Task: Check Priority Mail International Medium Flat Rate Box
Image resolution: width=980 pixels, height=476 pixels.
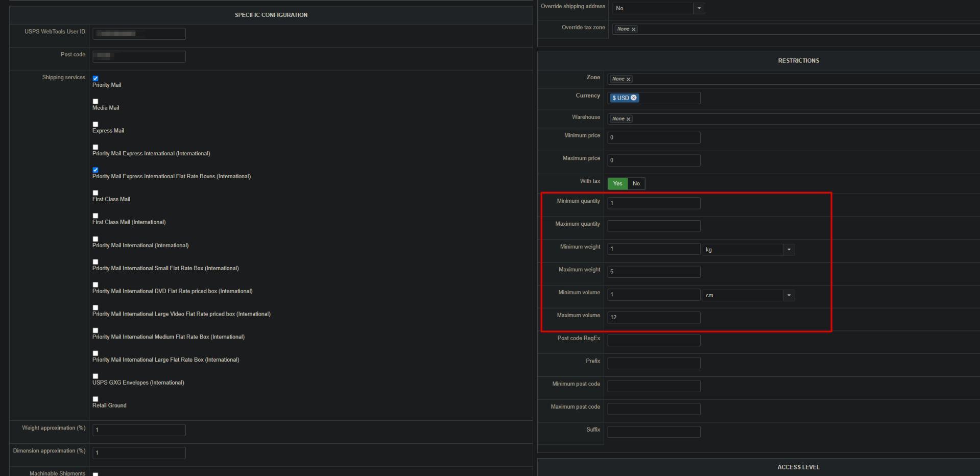Action: (x=95, y=330)
